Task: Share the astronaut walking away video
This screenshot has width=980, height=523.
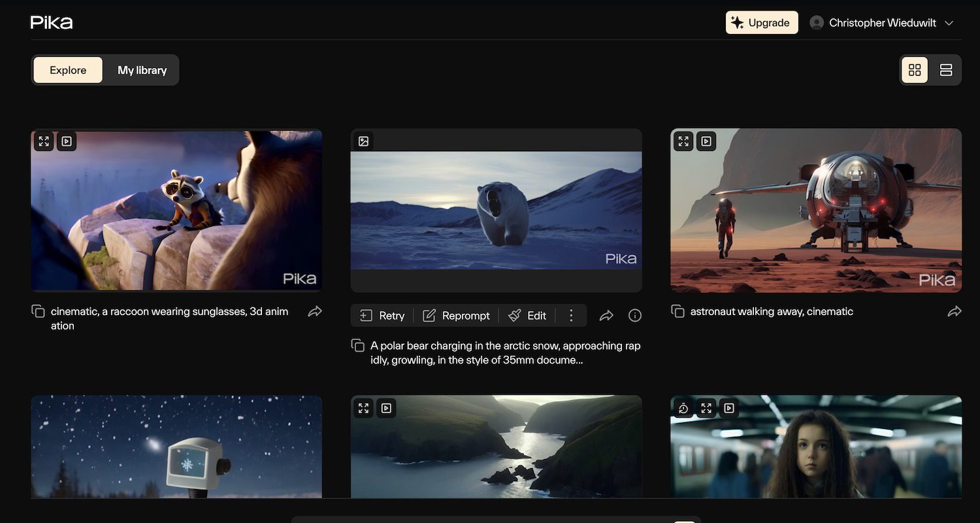Action: point(954,312)
